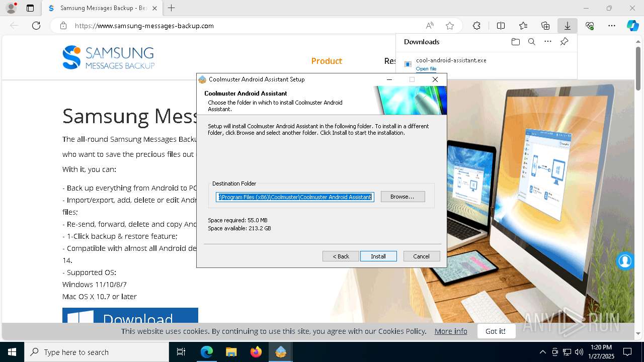Open Copilot icon in Edge
Screen dimensions: 644x362
click(632, 26)
